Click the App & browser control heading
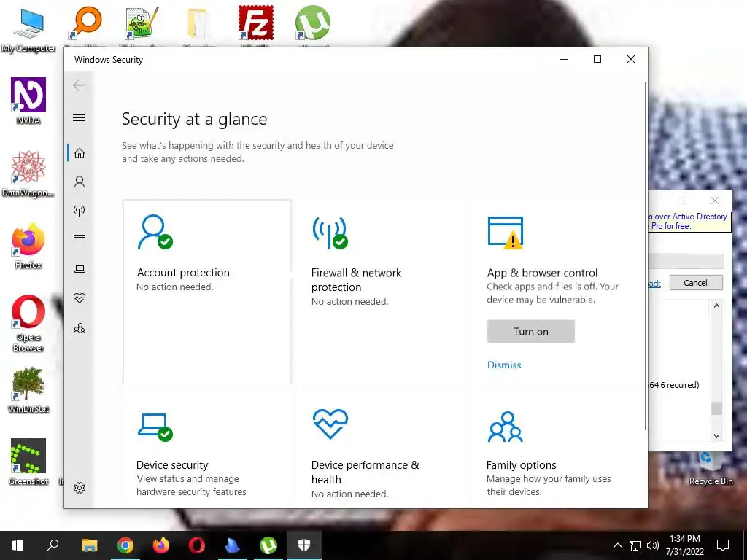 point(542,273)
